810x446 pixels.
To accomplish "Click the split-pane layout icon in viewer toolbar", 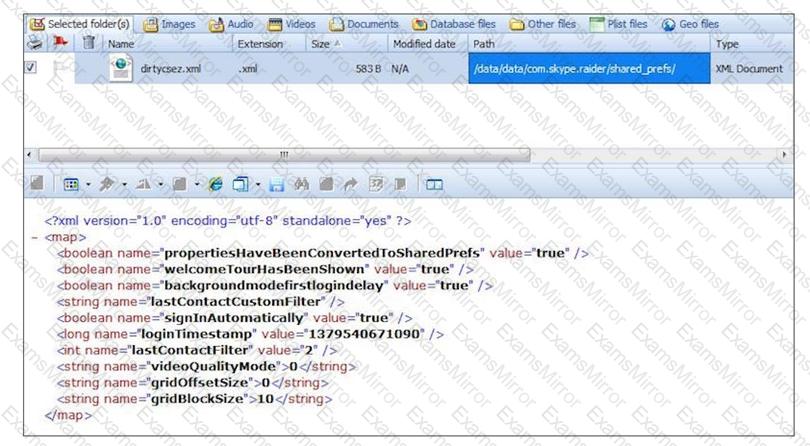I will tap(434, 185).
